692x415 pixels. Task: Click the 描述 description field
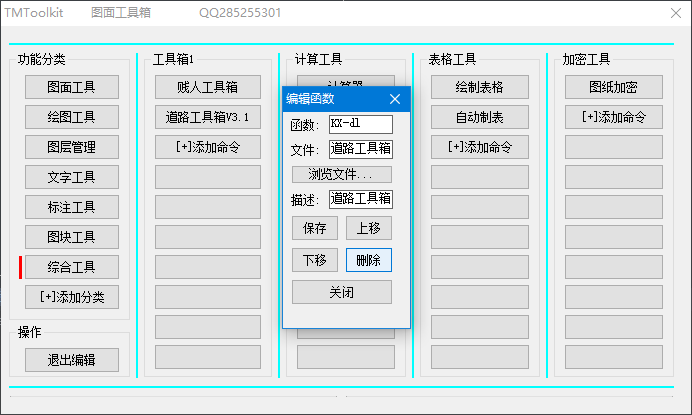pos(360,199)
